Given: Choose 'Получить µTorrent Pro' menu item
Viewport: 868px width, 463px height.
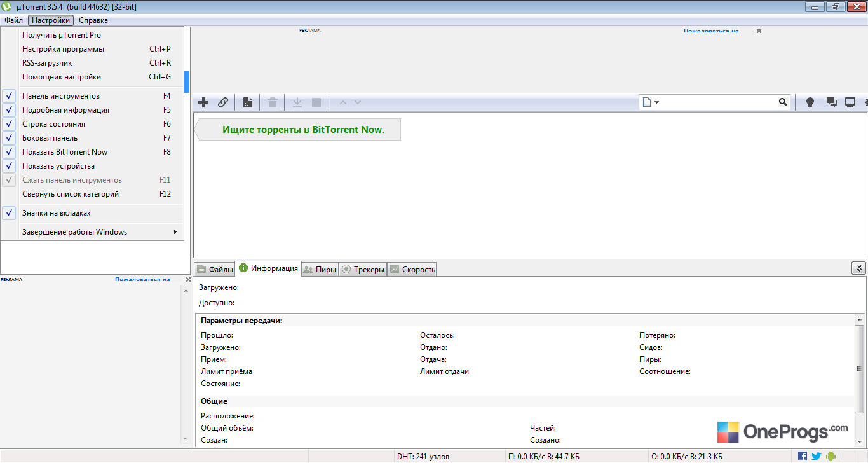Looking at the screenshot, I should [x=92, y=35].
